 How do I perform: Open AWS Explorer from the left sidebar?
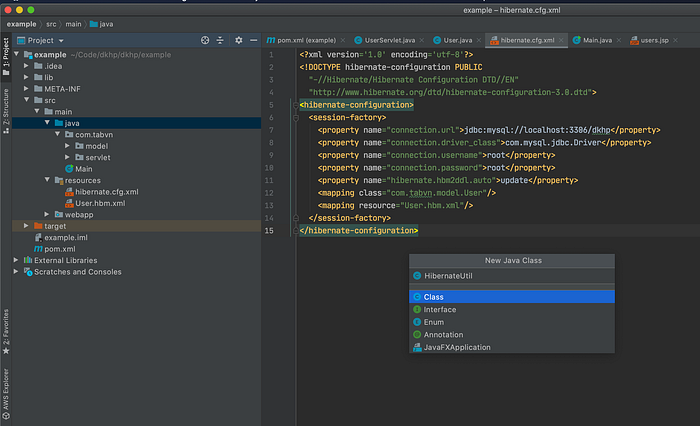click(6, 385)
